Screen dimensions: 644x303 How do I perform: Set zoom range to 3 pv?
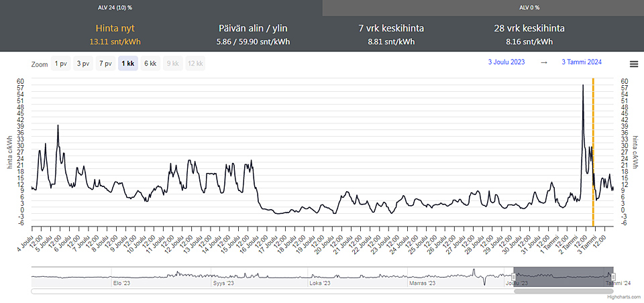coord(83,64)
